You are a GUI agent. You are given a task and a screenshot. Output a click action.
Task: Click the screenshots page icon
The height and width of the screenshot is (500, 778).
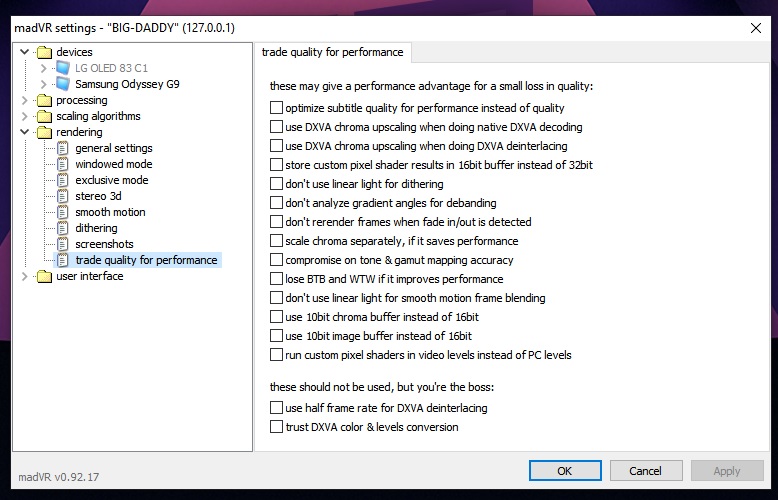(x=63, y=244)
